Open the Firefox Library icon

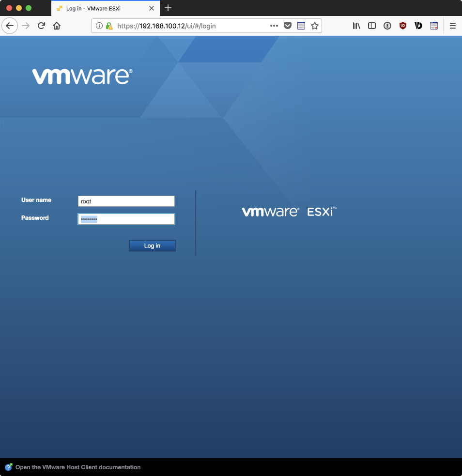(356, 26)
